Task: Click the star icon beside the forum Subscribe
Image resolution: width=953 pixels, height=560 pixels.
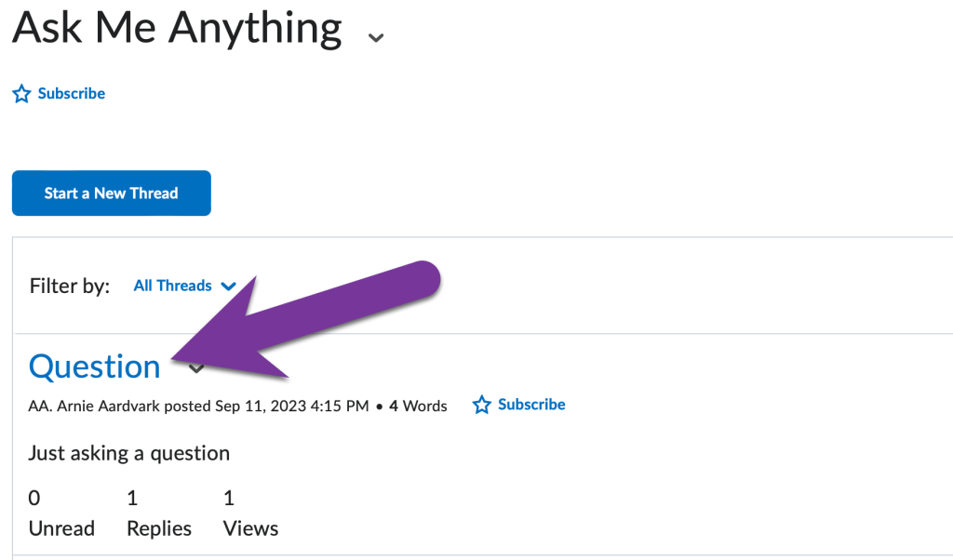Action: pyautogui.click(x=21, y=94)
